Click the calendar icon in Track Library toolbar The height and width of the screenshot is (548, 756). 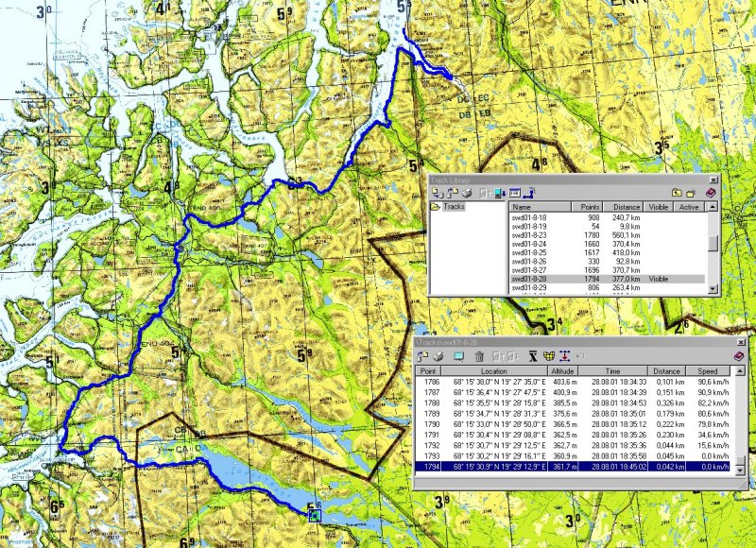[x=514, y=193]
